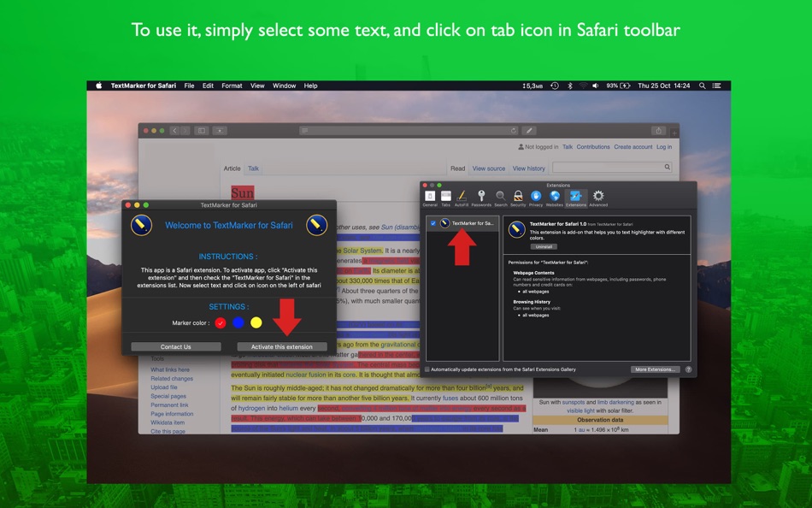Open the Passwords key icon pane

(481, 198)
